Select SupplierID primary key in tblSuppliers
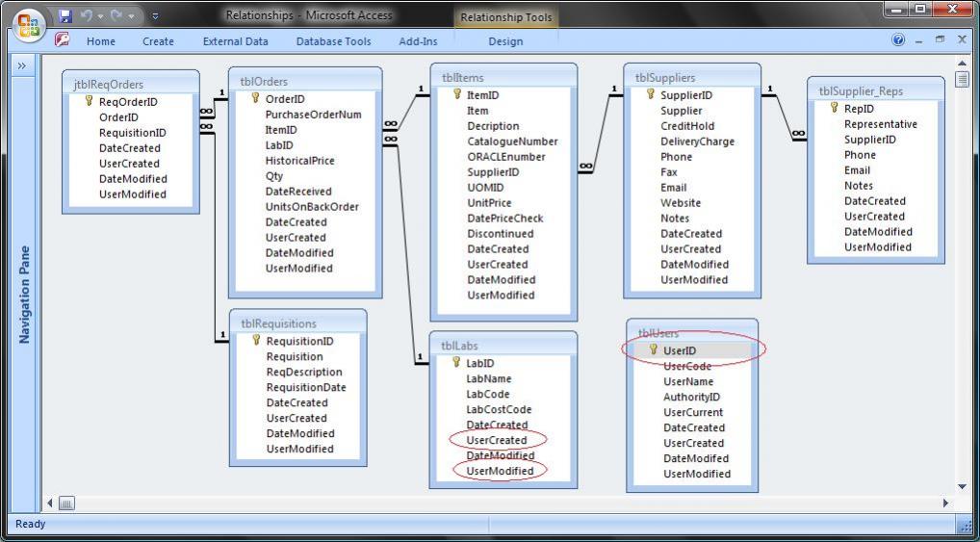This screenshot has height=542, width=980. tap(686, 95)
